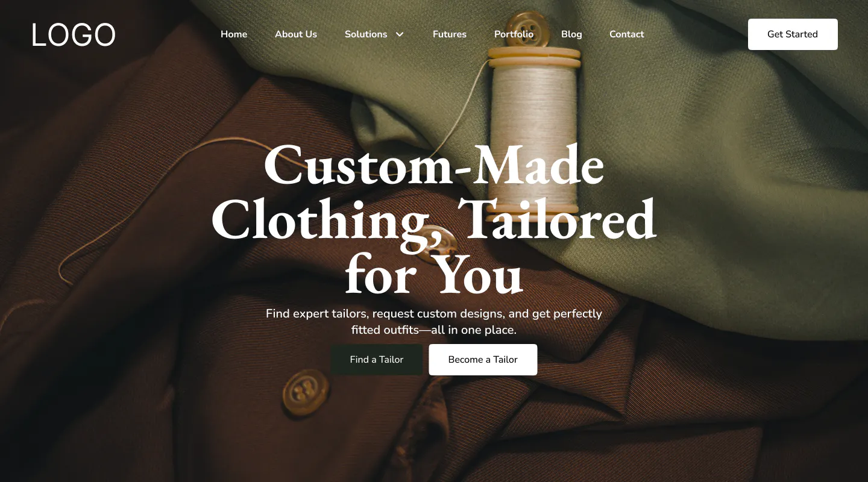Select the 'Find expert tailors' subtitle text

click(434, 322)
